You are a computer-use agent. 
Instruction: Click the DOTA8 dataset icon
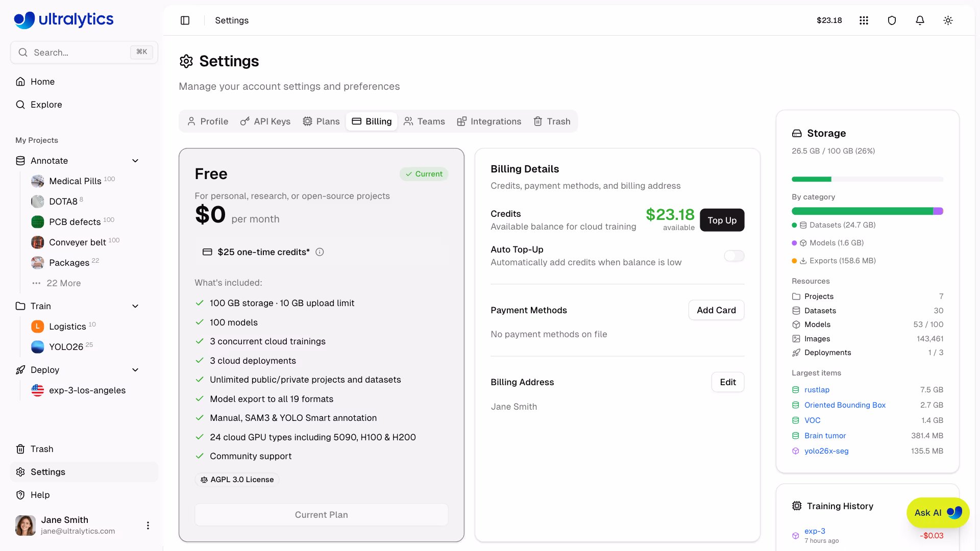pos(38,202)
